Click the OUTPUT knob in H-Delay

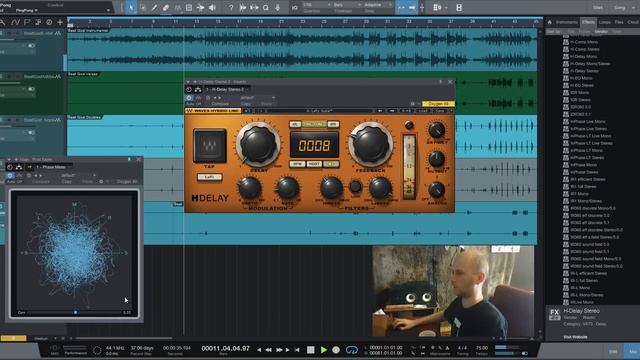436,159
